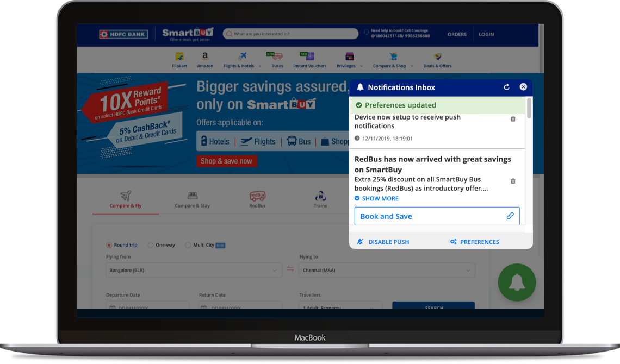Click the search field "What are you interested in?"
The height and width of the screenshot is (364, 620).
(x=290, y=34)
